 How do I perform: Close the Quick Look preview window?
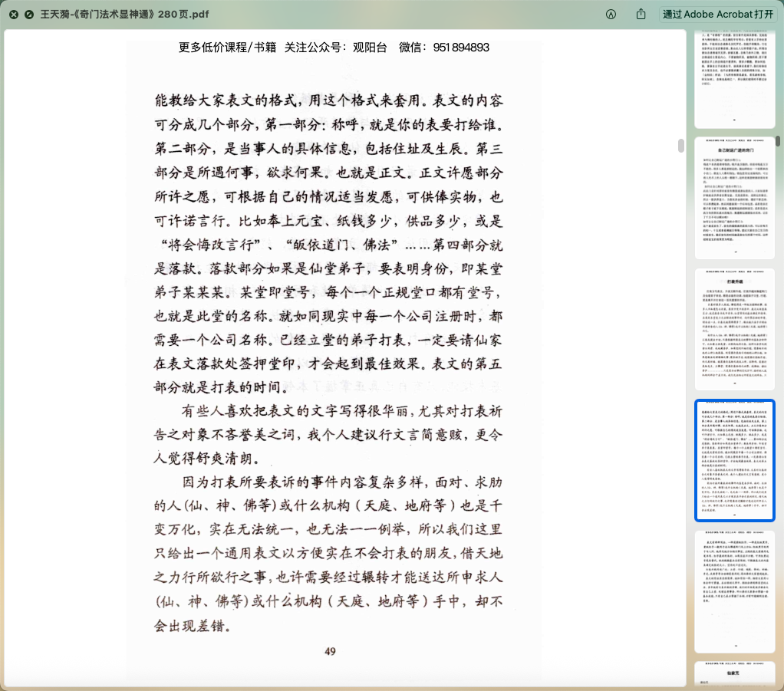14,15
